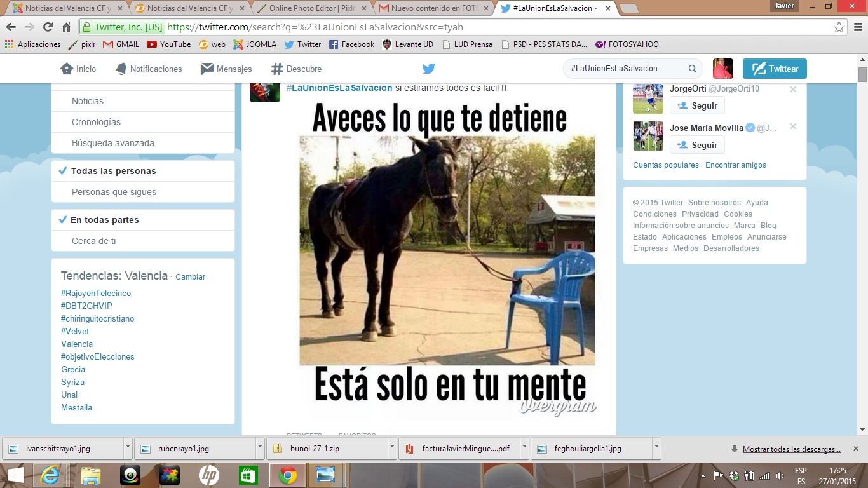This screenshot has height=488, width=868.
Task: Follow JorgeOrti with Seguir button
Action: pyautogui.click(x=697, y=105)
